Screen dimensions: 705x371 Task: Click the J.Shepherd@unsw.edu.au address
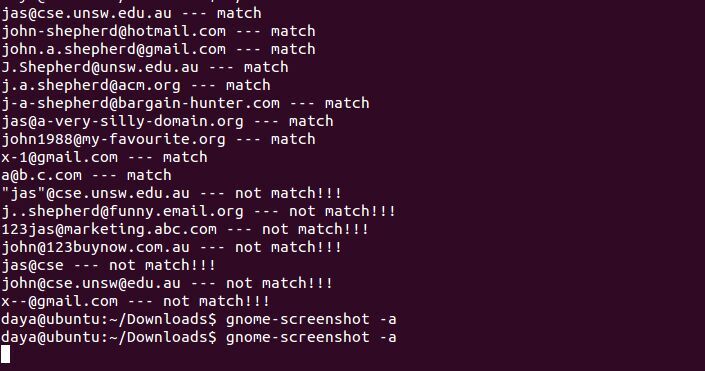pos(100,67)
